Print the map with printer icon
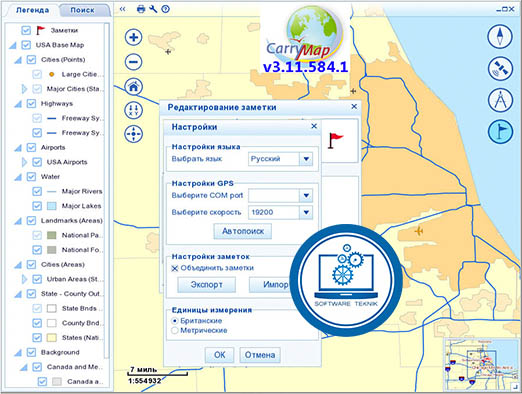The image size is (522, 394). click(x=141, y=9)
